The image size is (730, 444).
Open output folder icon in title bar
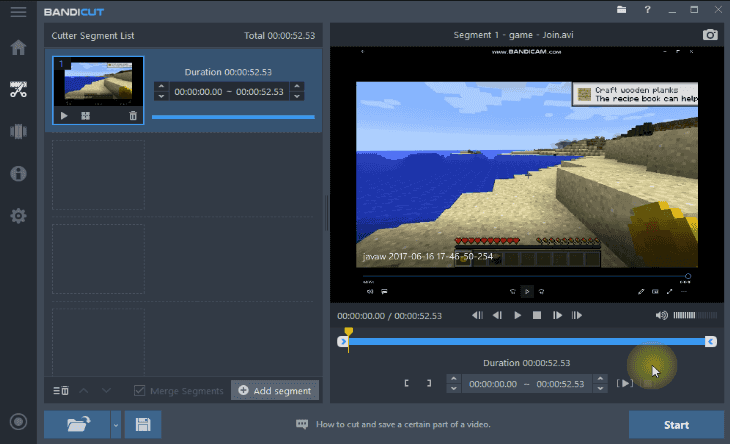pyautogui.click(x=621, y=10)
